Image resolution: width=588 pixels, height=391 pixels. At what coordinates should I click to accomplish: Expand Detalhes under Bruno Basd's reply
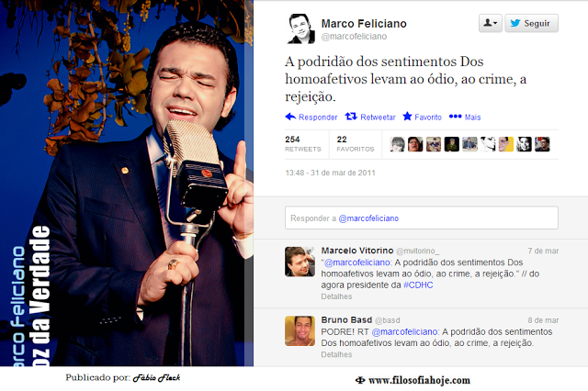(x=336, y=354)
